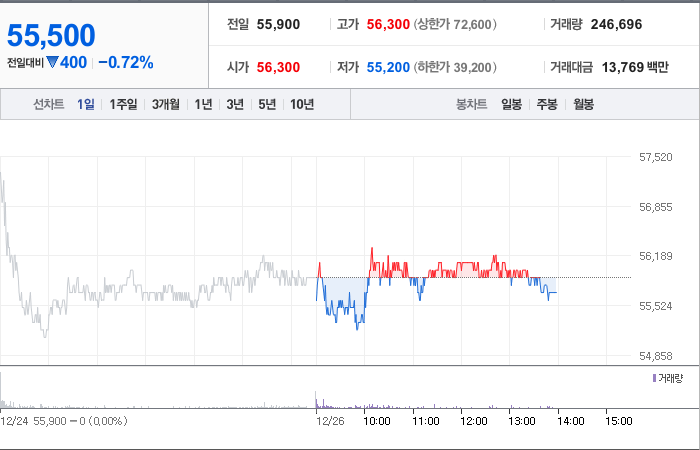Click the 하한가 39,200 text
This screenshot has height=450, width=700.
(x=455, y=67)
